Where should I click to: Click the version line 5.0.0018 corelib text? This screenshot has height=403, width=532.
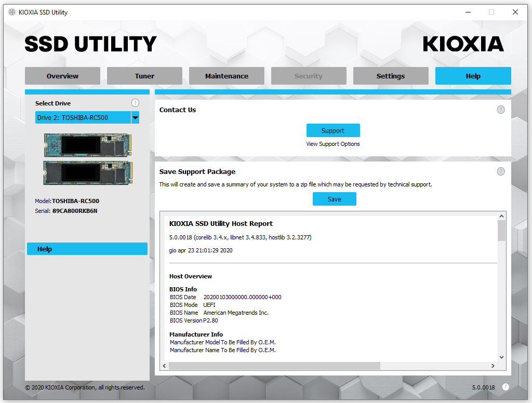pyautogui.click(x=240, y=237)
